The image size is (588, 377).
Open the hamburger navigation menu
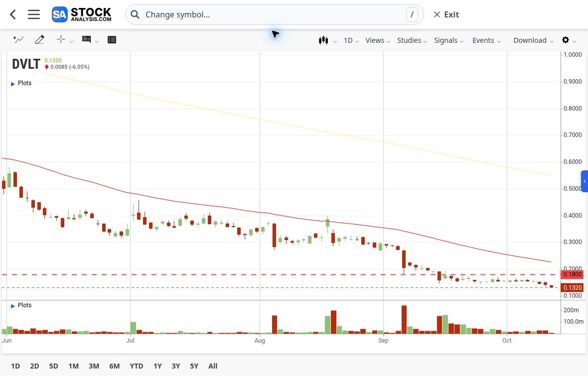point(34,14)
